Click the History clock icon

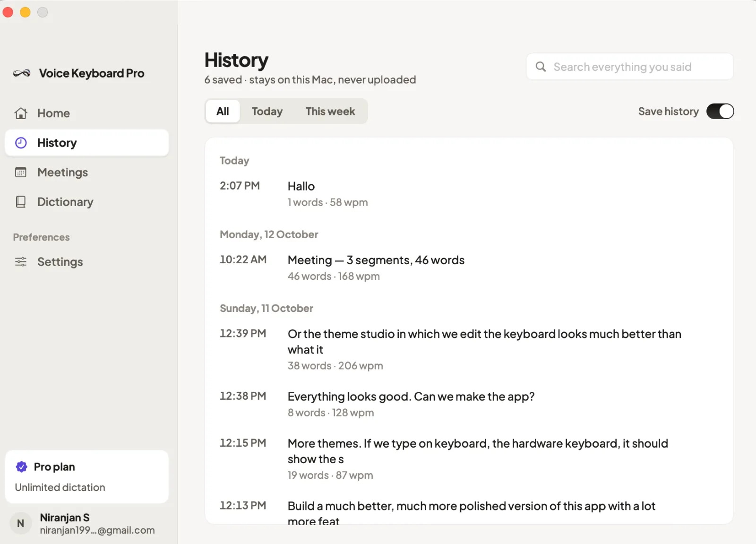pos(21,143)
